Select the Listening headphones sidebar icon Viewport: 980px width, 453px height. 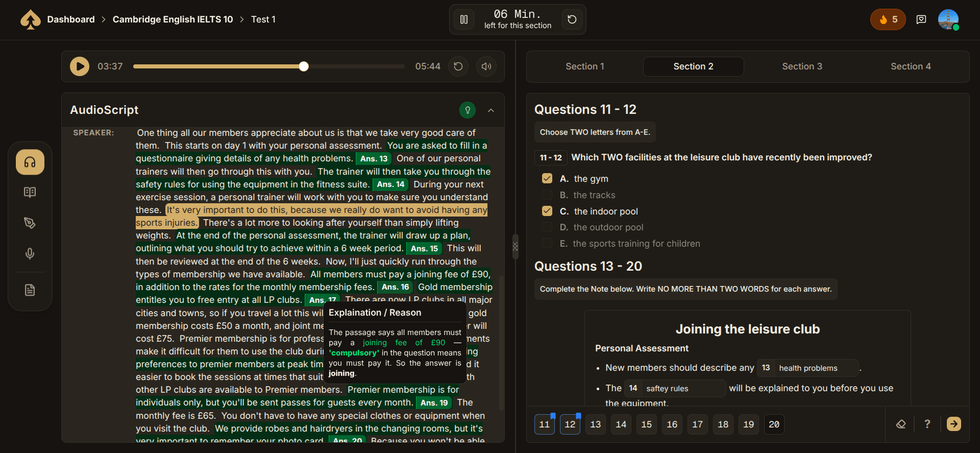coord(30,162)
